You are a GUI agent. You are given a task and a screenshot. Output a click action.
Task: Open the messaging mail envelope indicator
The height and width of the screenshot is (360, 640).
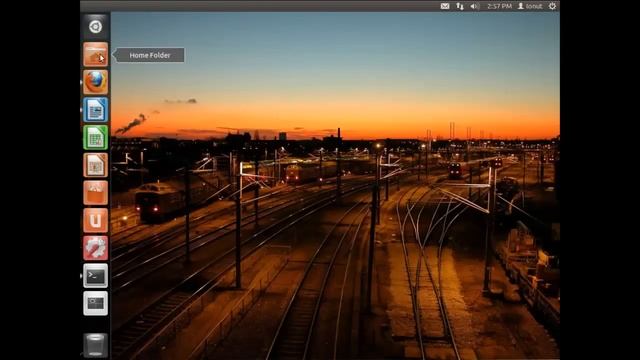point(445,6)
